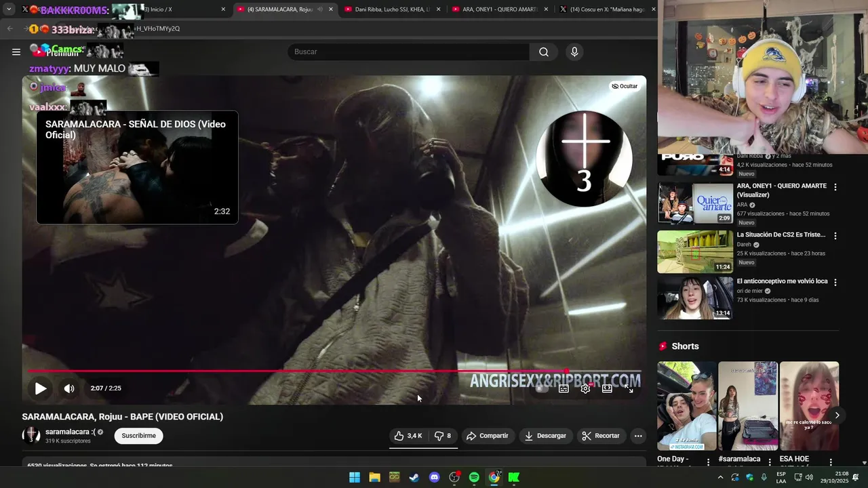This screenshot has height=488, width=868.
Task: Go back with the browser back arrow
Action: pos(9,28)
